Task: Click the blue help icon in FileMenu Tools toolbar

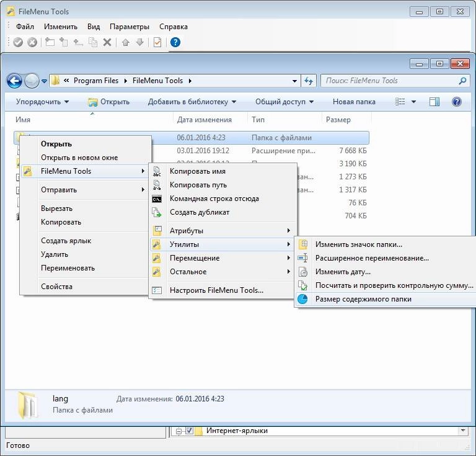Action: pos(175,42)
